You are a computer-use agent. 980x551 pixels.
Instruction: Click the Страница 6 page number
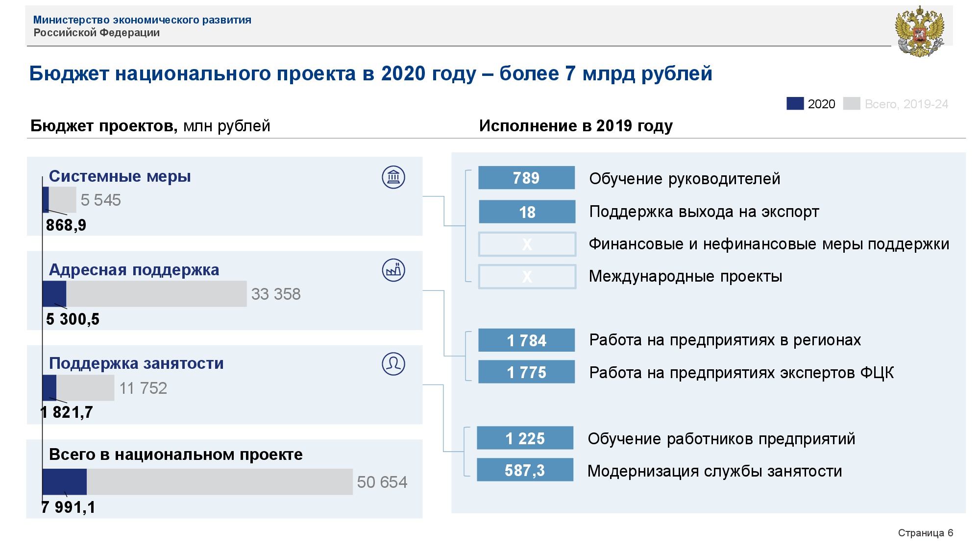[925, 533]
